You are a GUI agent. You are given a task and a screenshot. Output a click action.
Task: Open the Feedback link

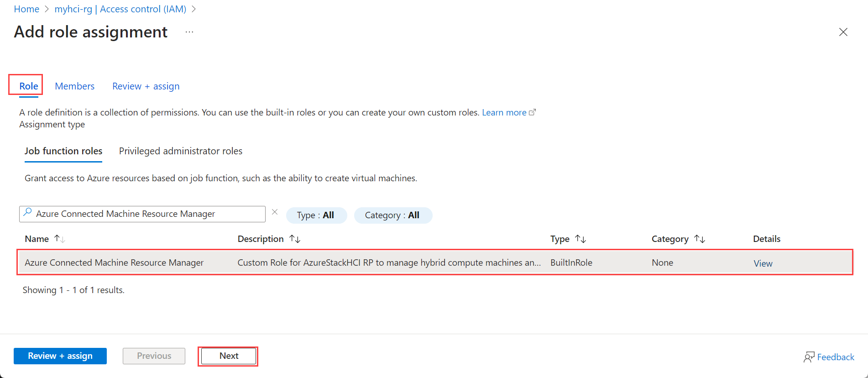pyautogui.click(x=836, y=357)
